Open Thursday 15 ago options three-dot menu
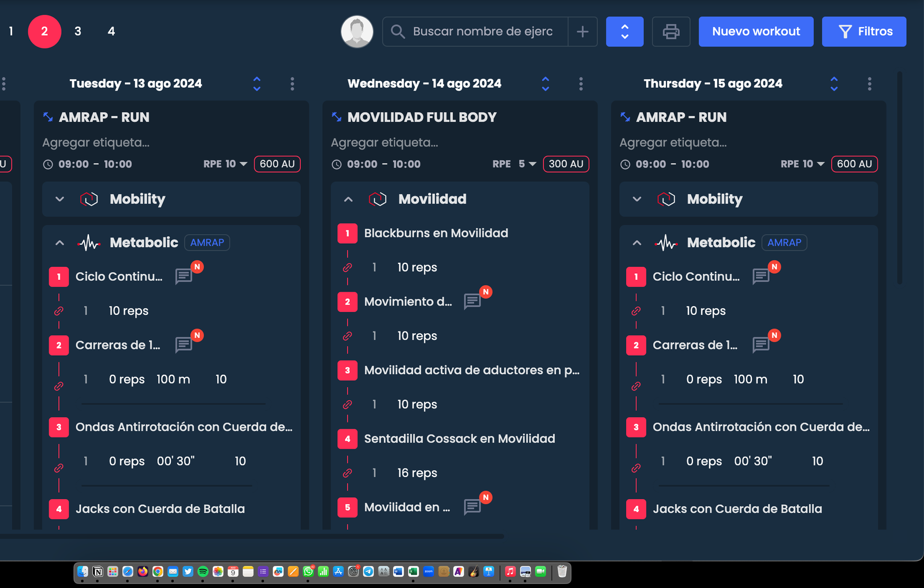The width and height of the screenshot is (924, 588). pos(869,84)
